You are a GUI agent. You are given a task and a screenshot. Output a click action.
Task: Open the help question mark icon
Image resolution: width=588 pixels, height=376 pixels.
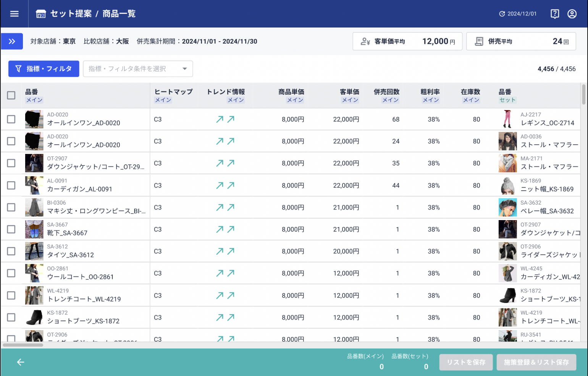[554, 14]
